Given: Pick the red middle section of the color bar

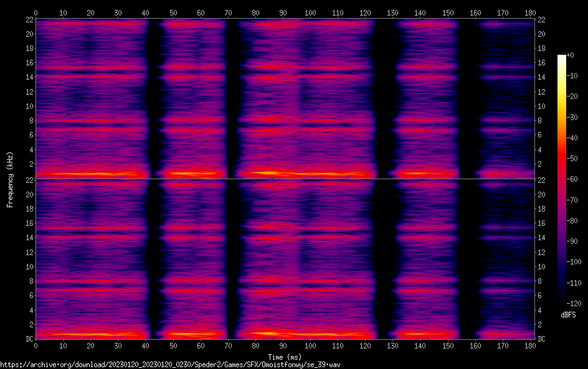Looking at the screenshot, I should (562, 162).
